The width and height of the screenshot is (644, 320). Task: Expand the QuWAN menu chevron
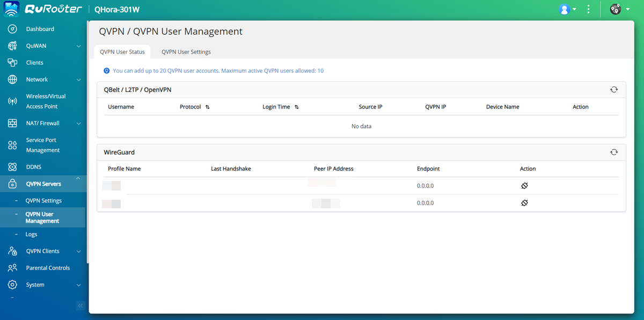(x=79, y=46)
